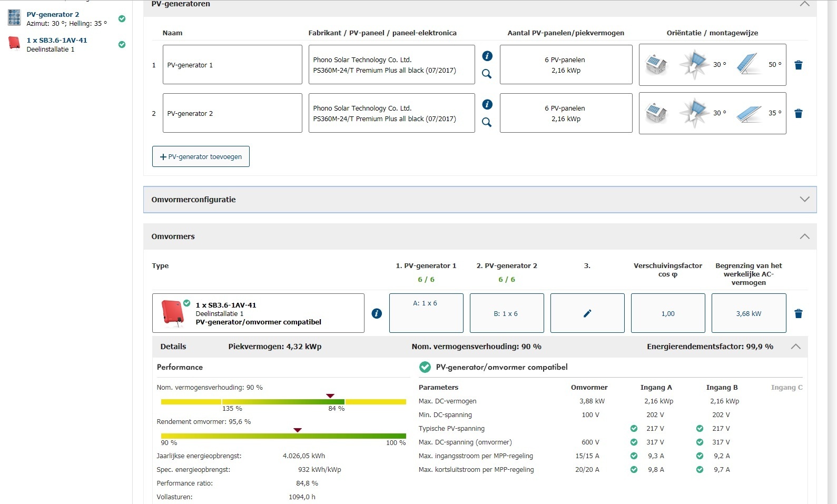Screen dimensions: 837x504
Task: Collapse the inverter Details panel
Action: click(x=795, y=347)
